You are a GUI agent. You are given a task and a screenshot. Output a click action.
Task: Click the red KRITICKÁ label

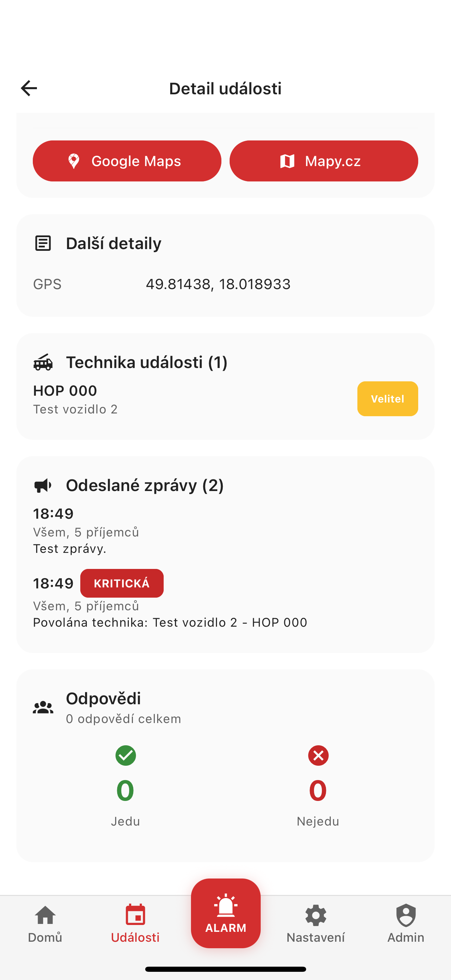tap(122, 583)
